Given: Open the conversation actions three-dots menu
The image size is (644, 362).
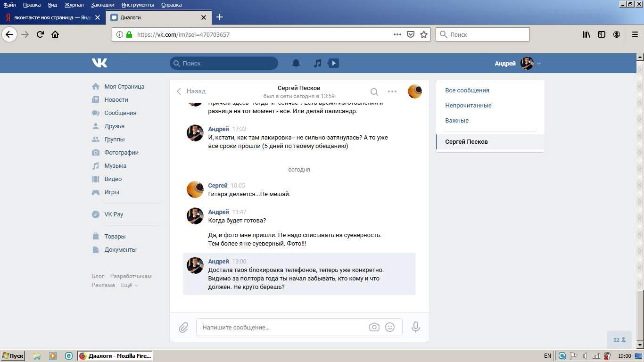Looking at the screenshot, I should (x=392, y=91).
